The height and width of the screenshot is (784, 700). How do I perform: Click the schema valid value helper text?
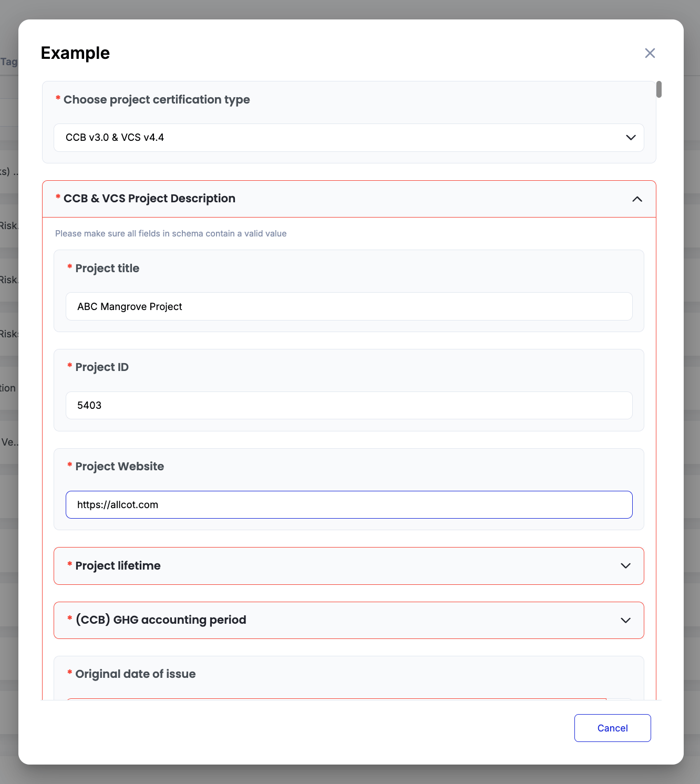pyautogui.click(x=171, y=233)
